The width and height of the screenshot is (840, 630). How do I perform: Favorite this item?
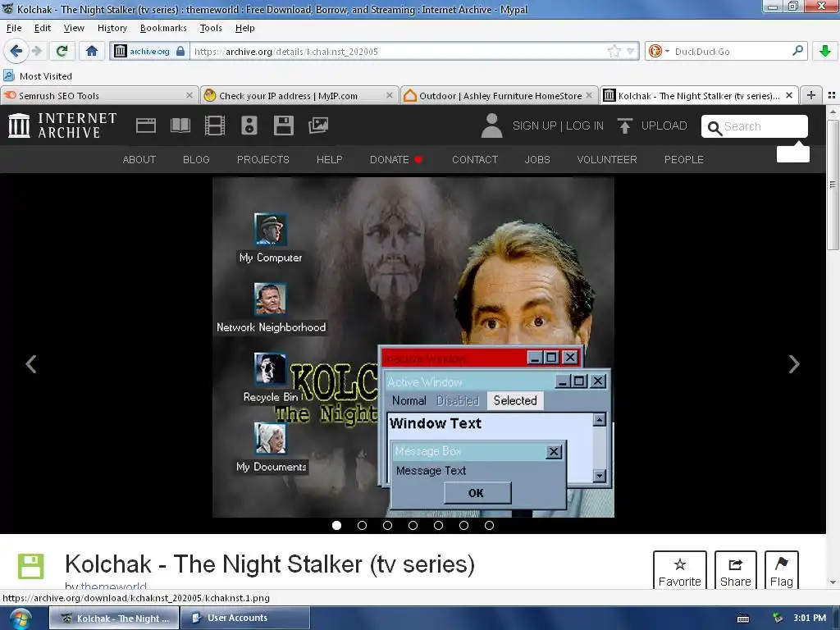(x=680, y=571)
